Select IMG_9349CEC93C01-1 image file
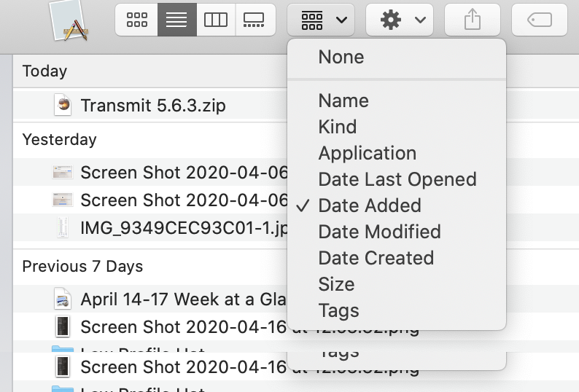The height and width of the screenshot is (392, 579). (184, 228)
